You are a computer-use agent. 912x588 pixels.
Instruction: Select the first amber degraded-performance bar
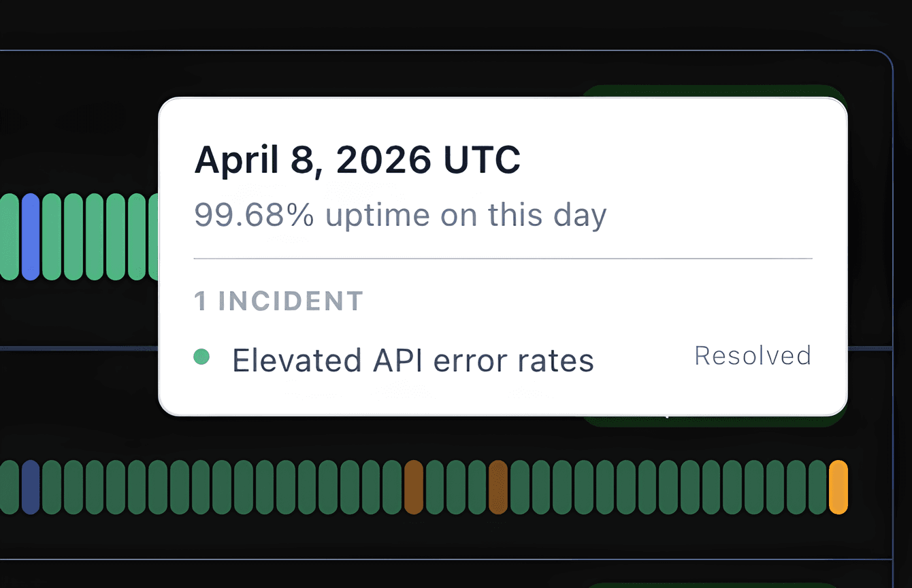[x=415, y=487]
